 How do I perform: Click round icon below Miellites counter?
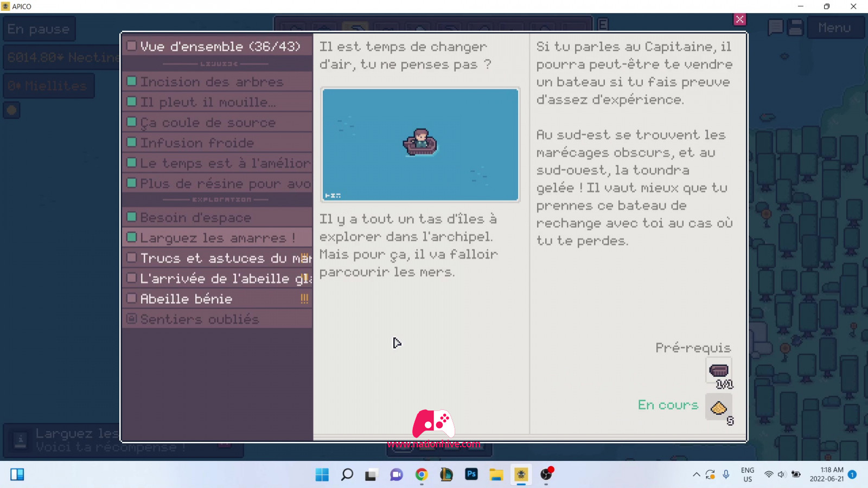point(11,111)
